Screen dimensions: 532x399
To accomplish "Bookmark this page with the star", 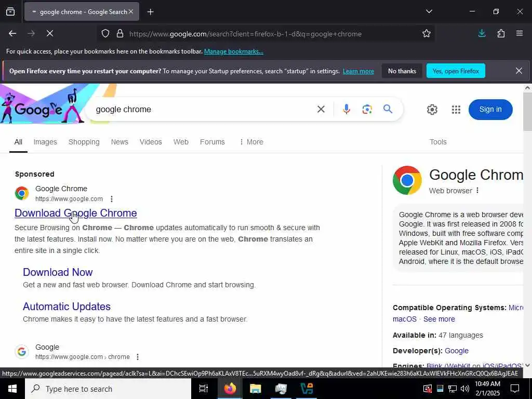I will (427, 33).
